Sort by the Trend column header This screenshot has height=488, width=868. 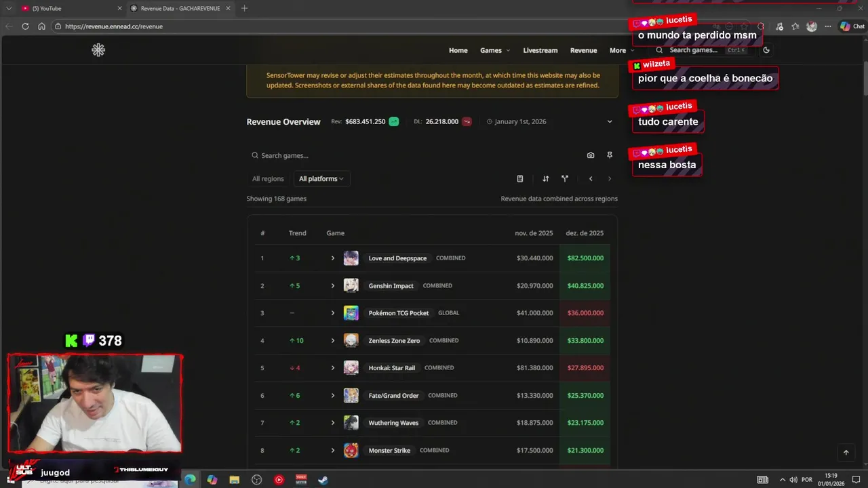(x=297, y=233)
